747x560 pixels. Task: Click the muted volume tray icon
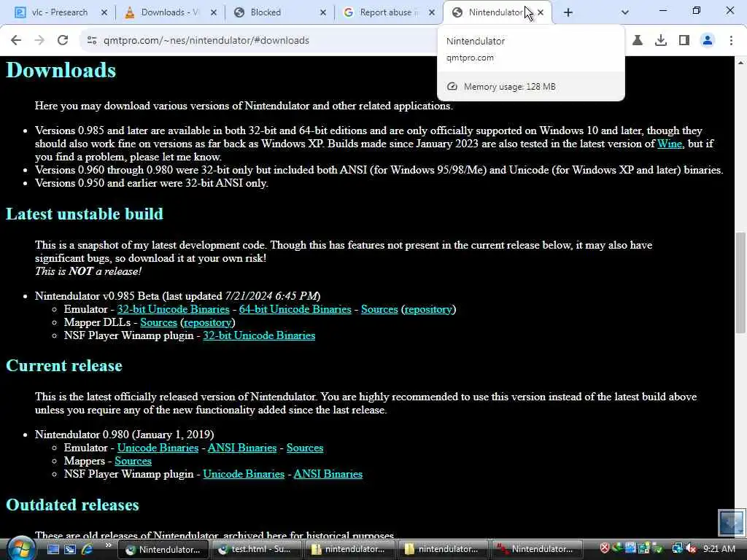click(x=692, y=548)
